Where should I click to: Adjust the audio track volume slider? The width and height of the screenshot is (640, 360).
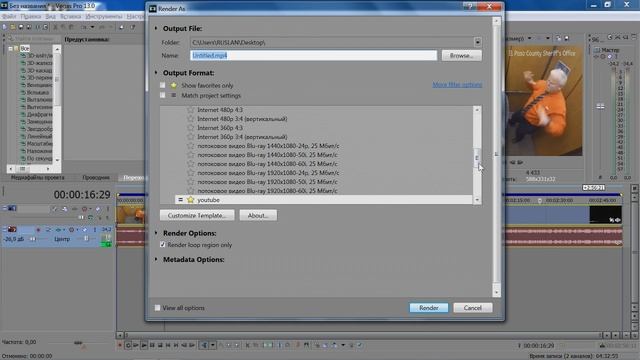pyautogui.click(x=33, y=239)
